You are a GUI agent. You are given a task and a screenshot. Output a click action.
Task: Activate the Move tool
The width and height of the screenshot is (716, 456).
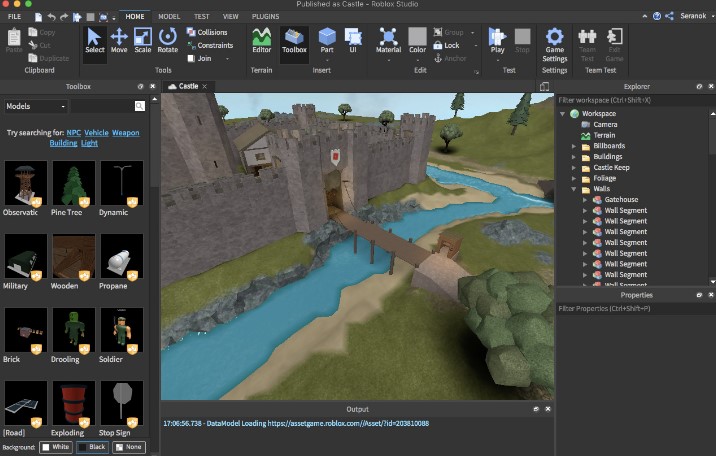(x=119, y=41)
